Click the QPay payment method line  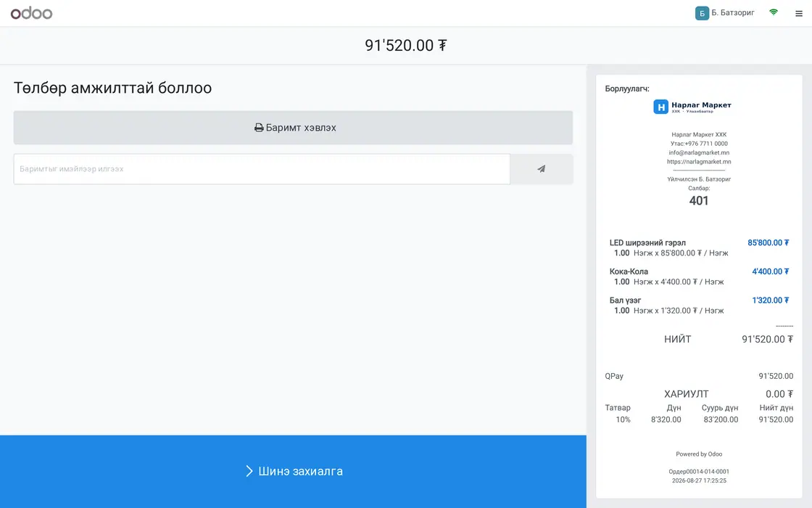[699, 376]
